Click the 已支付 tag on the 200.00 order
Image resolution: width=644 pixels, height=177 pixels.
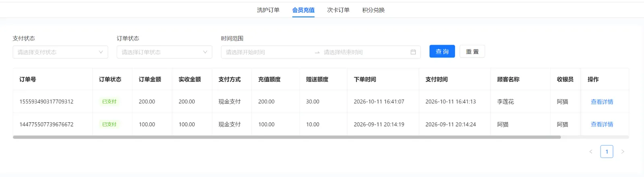[109, 102]
